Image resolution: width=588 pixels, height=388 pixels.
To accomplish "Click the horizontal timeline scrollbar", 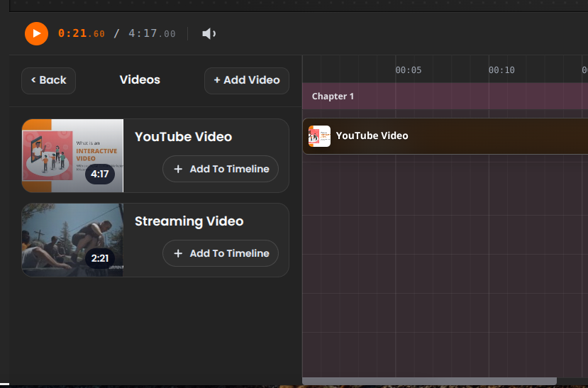I will click(x=429, y=381).
